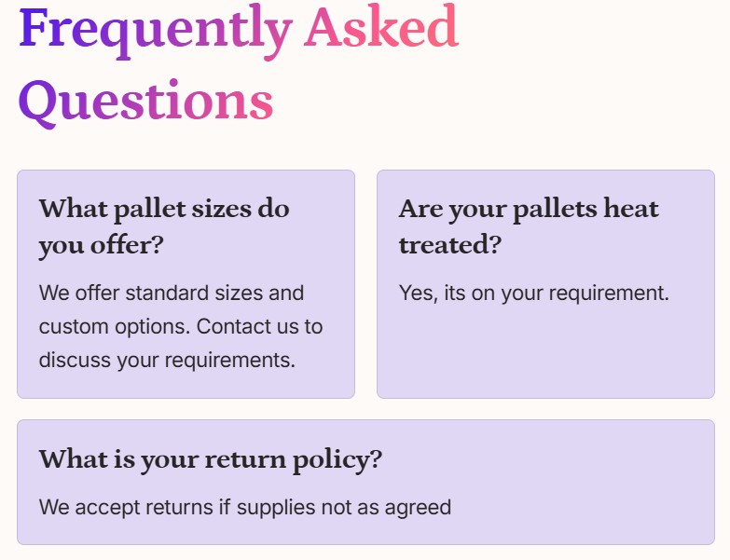Viewport: 730px width, 560px height.
Task: Click the "Questions" word in the heading
Action: 145,100
